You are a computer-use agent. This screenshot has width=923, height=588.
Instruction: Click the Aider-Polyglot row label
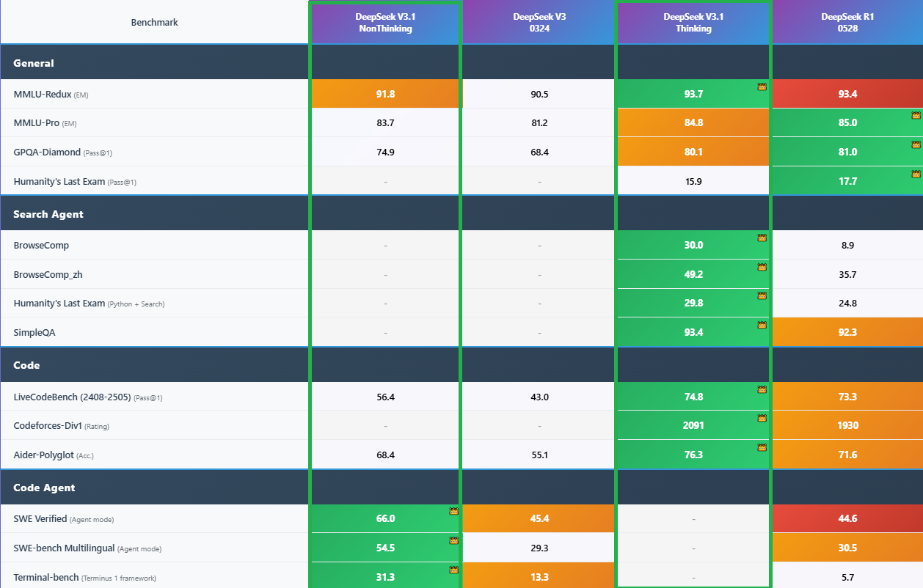pyautogui.click(x=54, y=455)
